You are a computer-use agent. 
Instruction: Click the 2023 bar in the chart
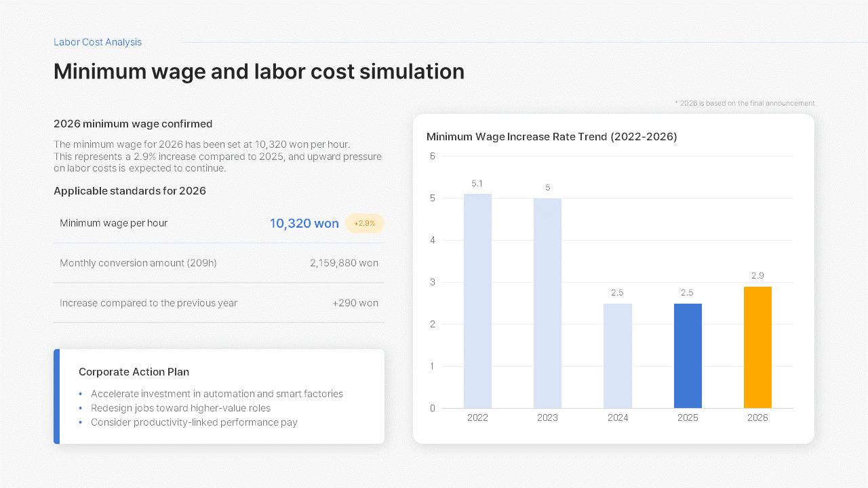[547, 303]
